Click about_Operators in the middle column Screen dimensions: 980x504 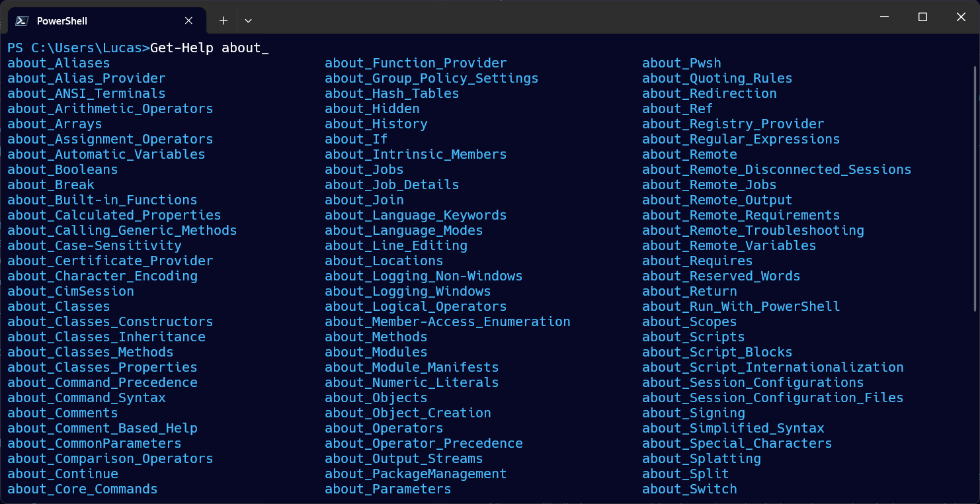384,429
